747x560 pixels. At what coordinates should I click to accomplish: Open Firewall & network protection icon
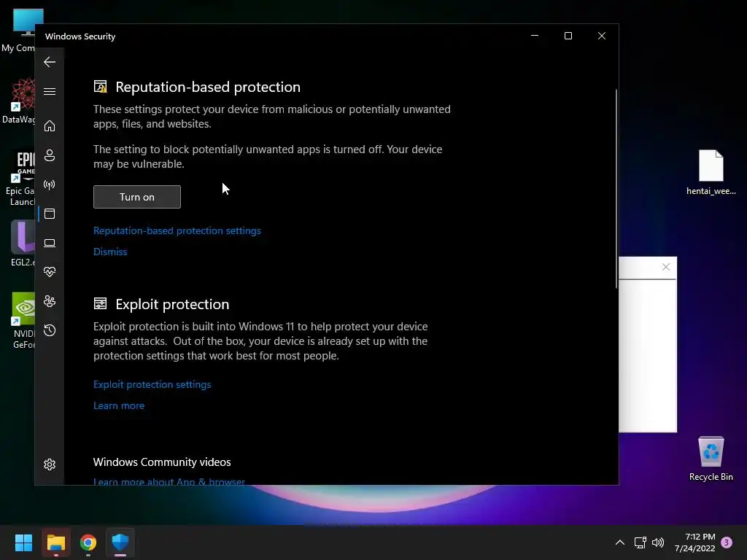[50, 184]
